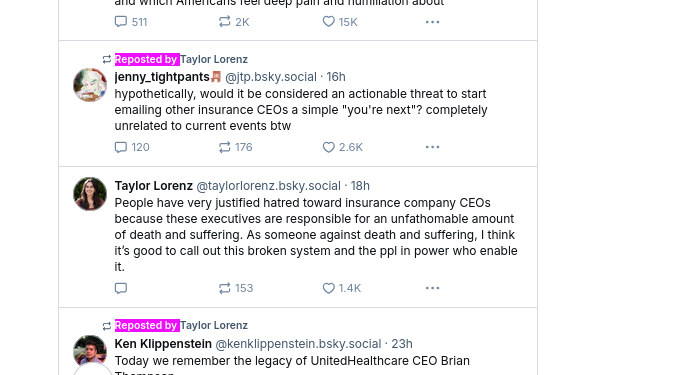The width and height of the screenshot is (681, 375).
Task: Open more options on Taylor Lorenz's post
Action: [432, 288]
